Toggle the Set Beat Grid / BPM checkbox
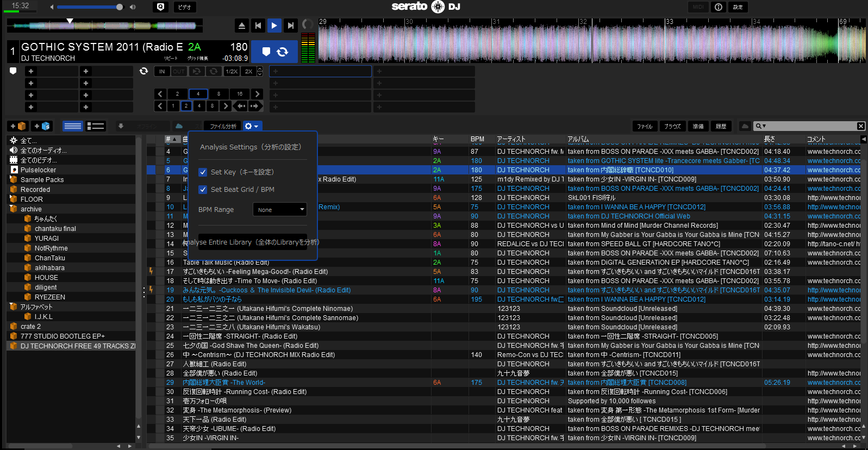 tap(203, 190)
